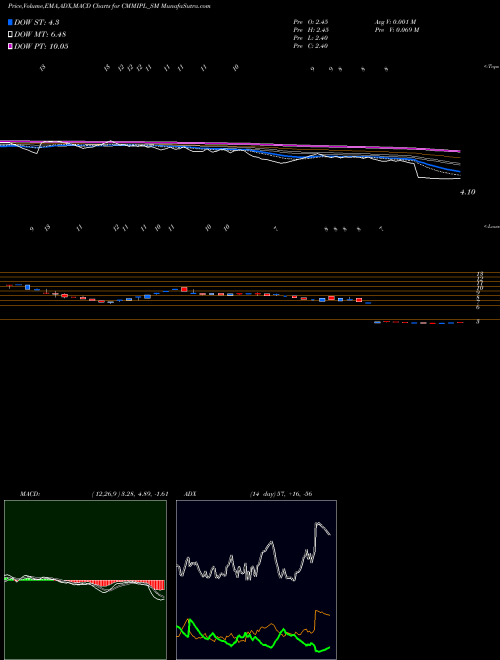The height and width of the screenshot is (660, 500).
Task: Click the 'Pre L: 2.40' value
Action: 311,38
